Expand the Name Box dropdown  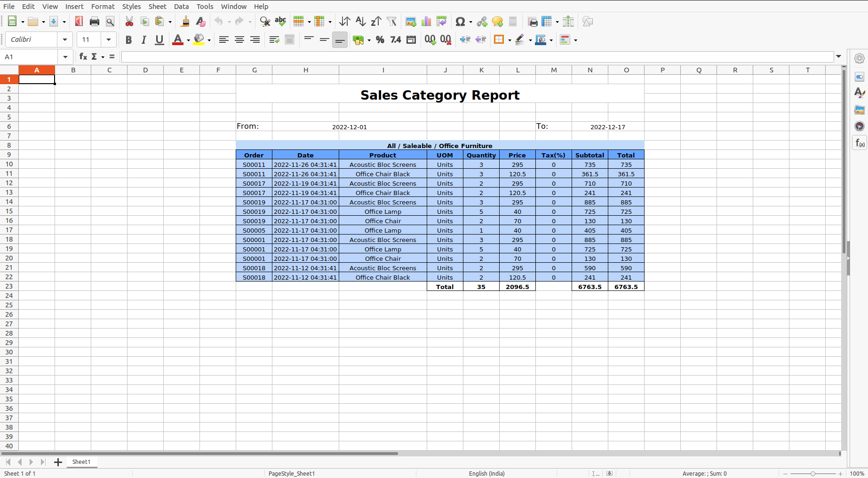click(65, 57)
